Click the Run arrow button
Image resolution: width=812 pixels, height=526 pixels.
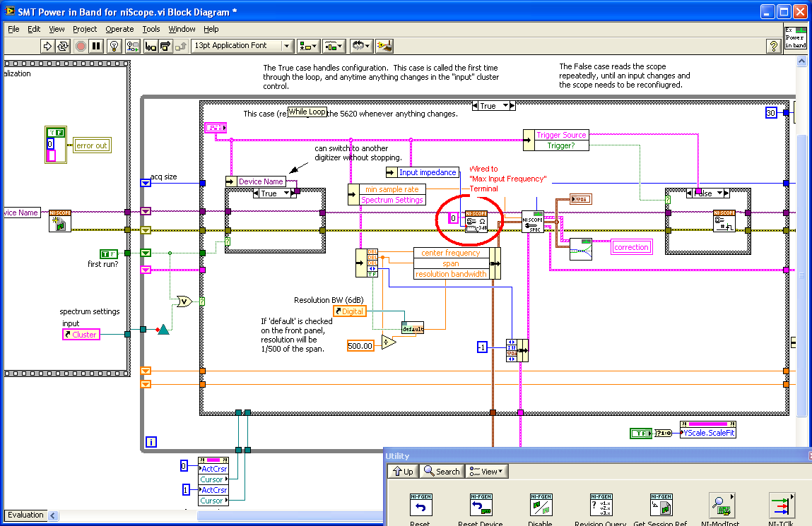(47, 46)
